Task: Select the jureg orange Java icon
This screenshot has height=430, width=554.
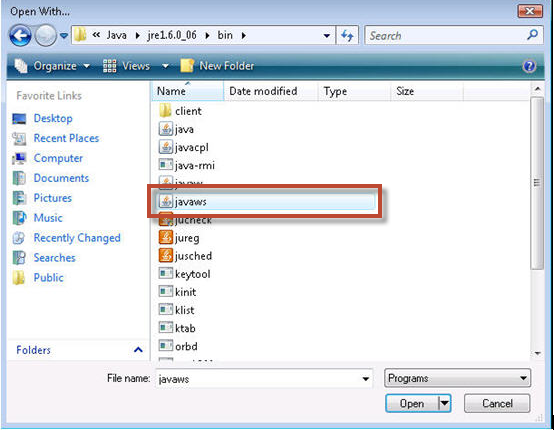Action: (166, 237)
